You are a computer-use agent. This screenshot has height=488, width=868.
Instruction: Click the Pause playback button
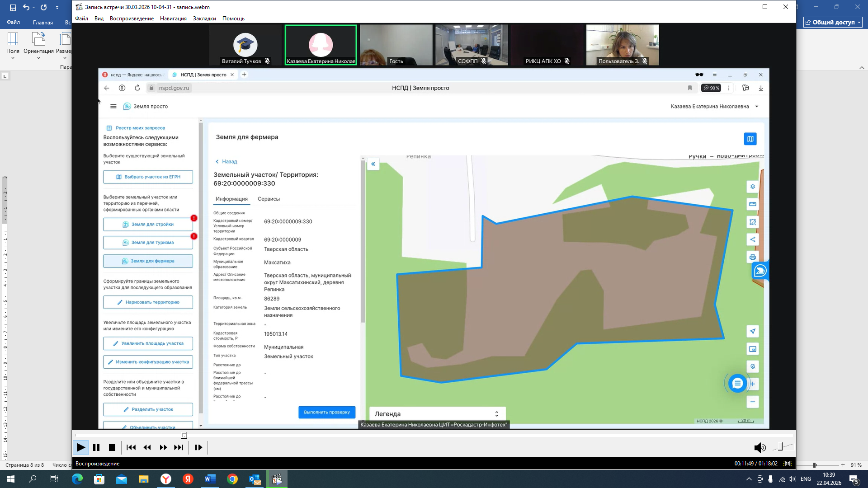click(96, 447)
